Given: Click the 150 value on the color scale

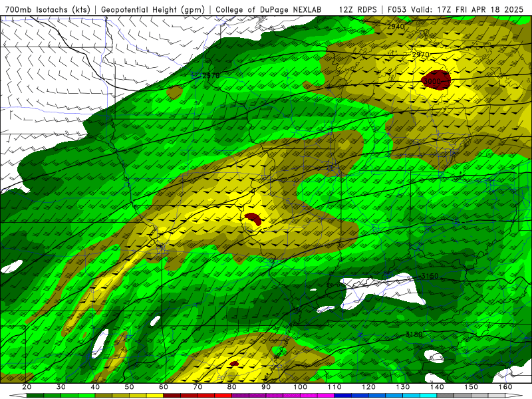Looking at the screenshot, I should (471, 387).
